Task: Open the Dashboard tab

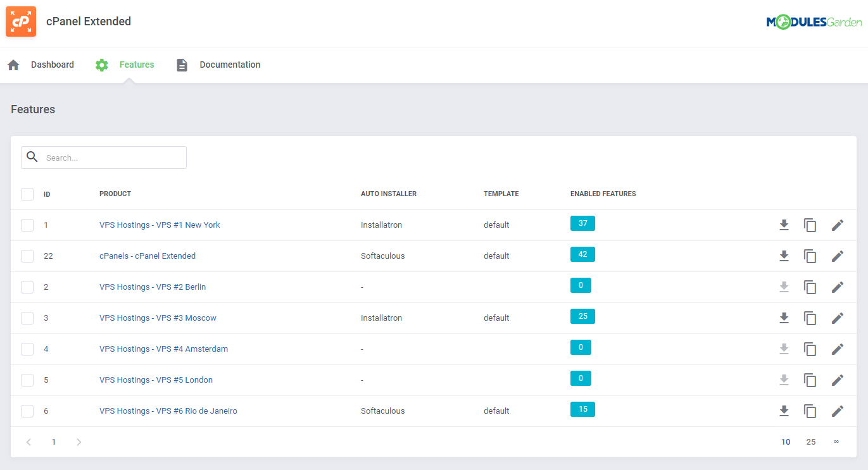Action: click(53, 64)
